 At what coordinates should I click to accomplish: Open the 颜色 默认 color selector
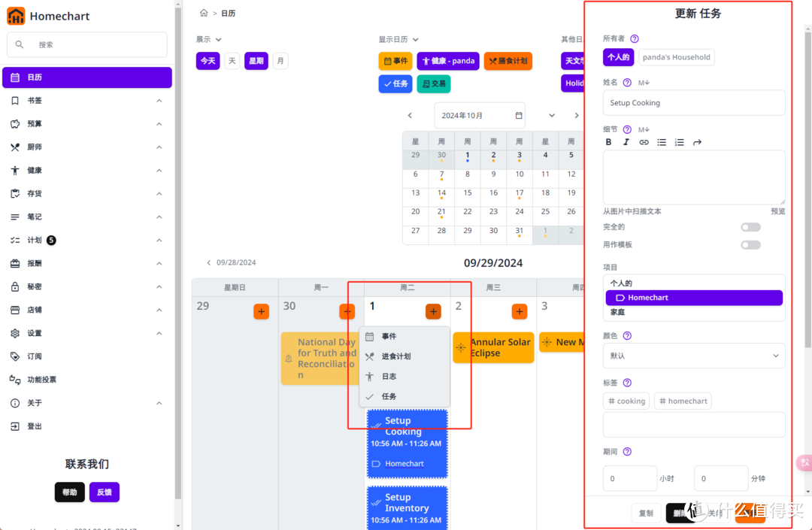pos(693,356)
